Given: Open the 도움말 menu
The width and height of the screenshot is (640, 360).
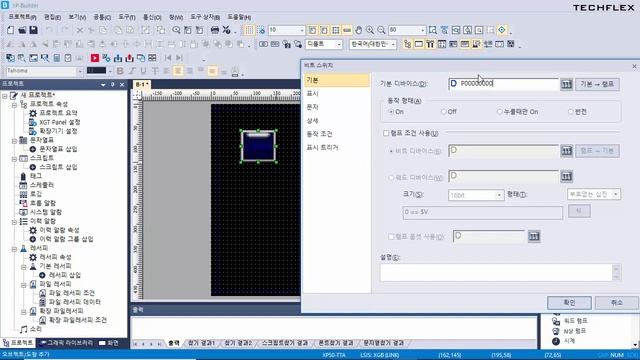Looking at the screenshot, I should click(239, 17).
